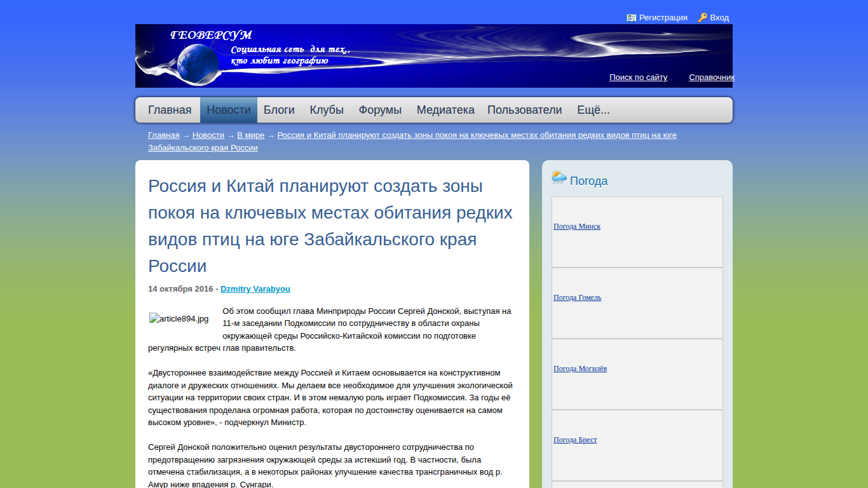The width and height of the screenshot is (868, 488).
Task: Click the Погода sidebar heading
Action: click(x=588, y=181)
